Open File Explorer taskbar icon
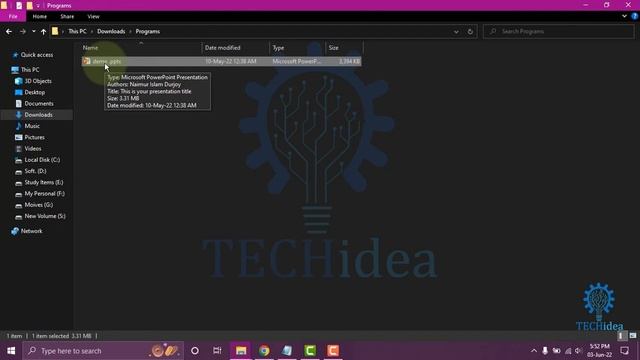 click(241, 351)
